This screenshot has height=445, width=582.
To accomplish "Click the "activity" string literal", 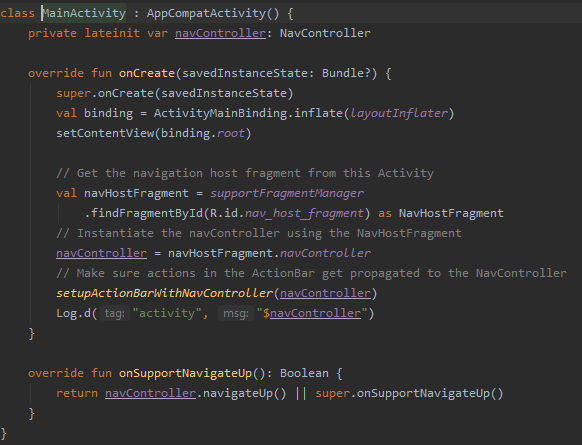I will [167, 314].
